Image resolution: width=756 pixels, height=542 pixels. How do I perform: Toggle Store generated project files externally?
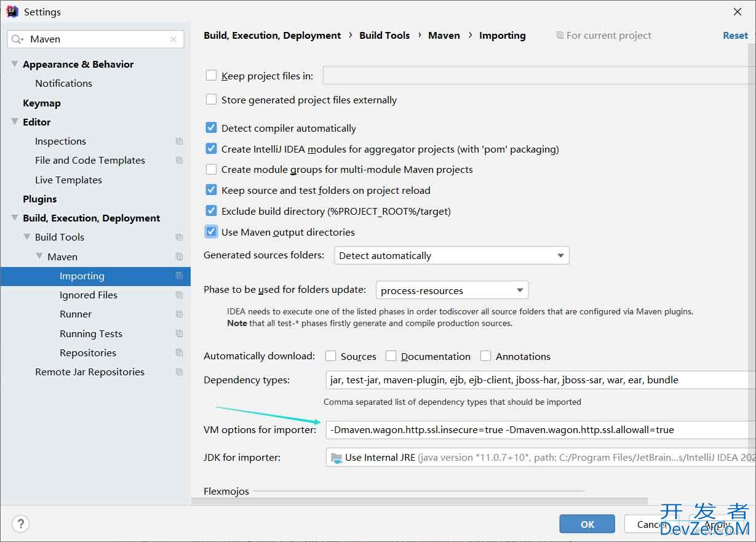pos(211,99)
